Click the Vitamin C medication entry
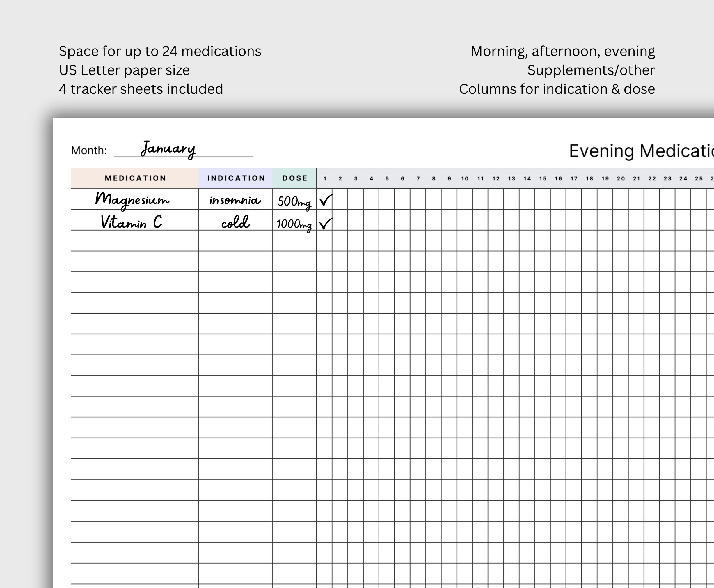This screenshot has height=588, width=714. pos(131,222)
